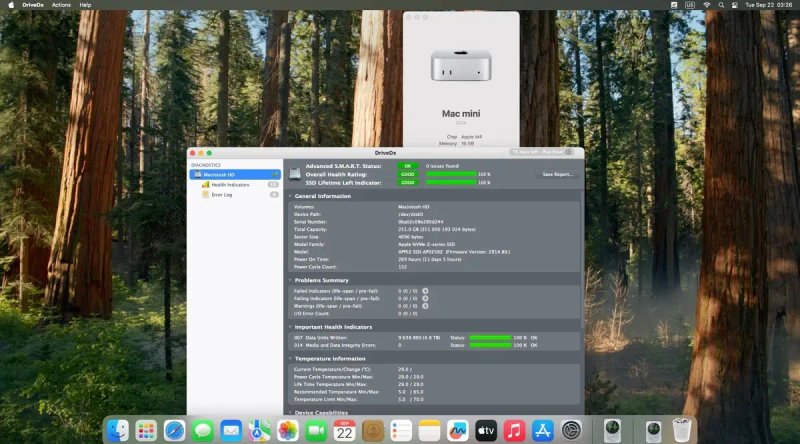Launch Safari from the Dock

pyautogui.click(x=174, y=431)
